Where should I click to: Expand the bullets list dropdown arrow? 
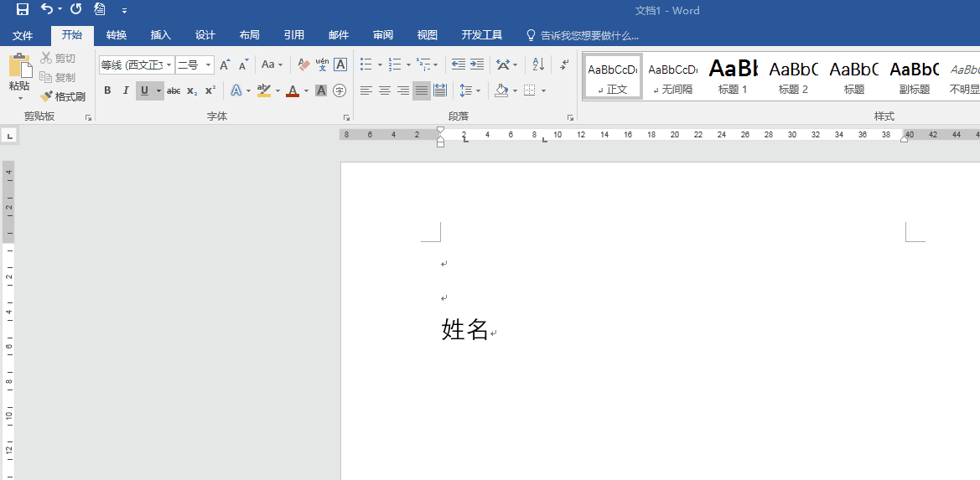(x=380, y=65)
